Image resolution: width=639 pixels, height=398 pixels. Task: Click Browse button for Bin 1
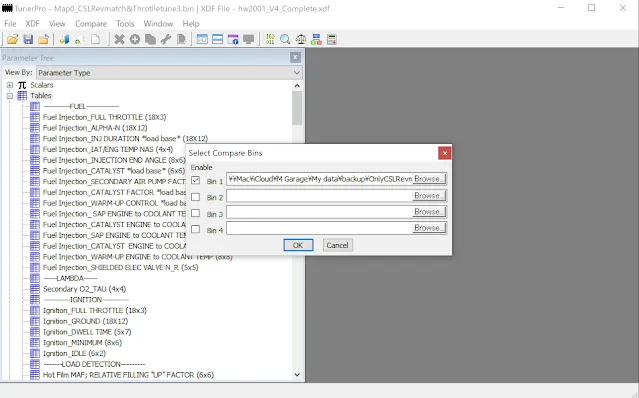pos(429,179)
